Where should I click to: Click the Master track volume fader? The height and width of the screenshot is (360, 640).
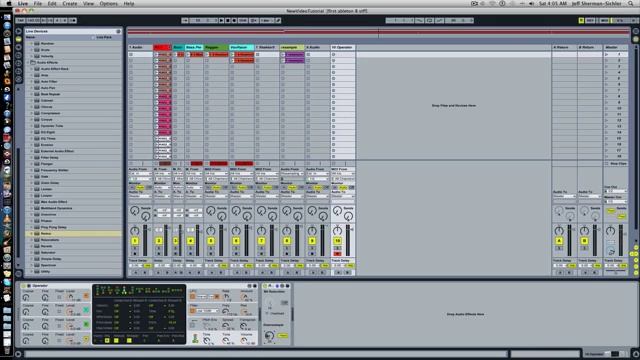pos(620,241)
